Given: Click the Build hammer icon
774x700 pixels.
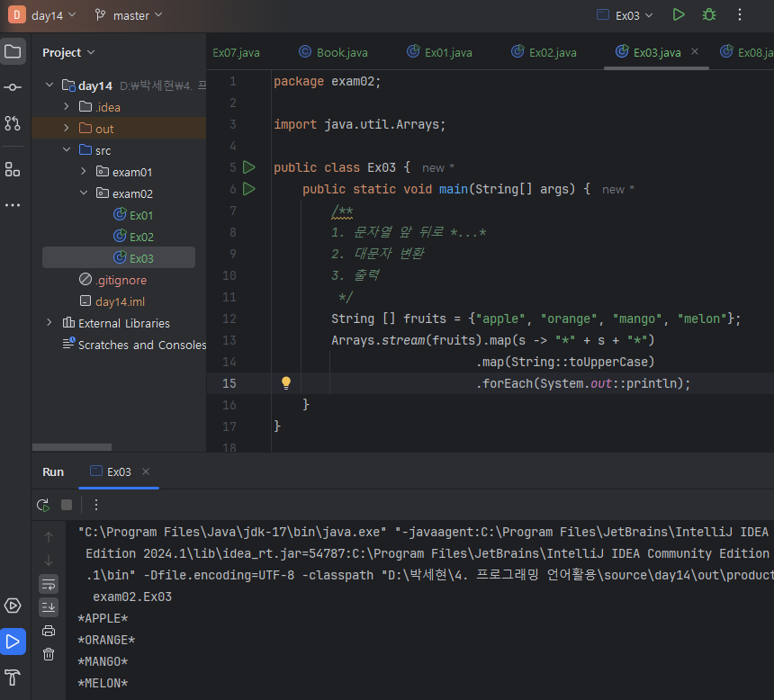Looking at the screenshot, I should tap(13, 678).
